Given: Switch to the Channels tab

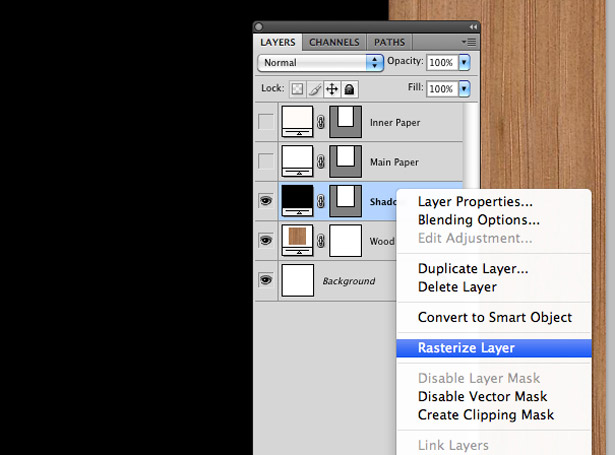Looking at the screenshot, I should pyautogui.click(x=334, y=42).
